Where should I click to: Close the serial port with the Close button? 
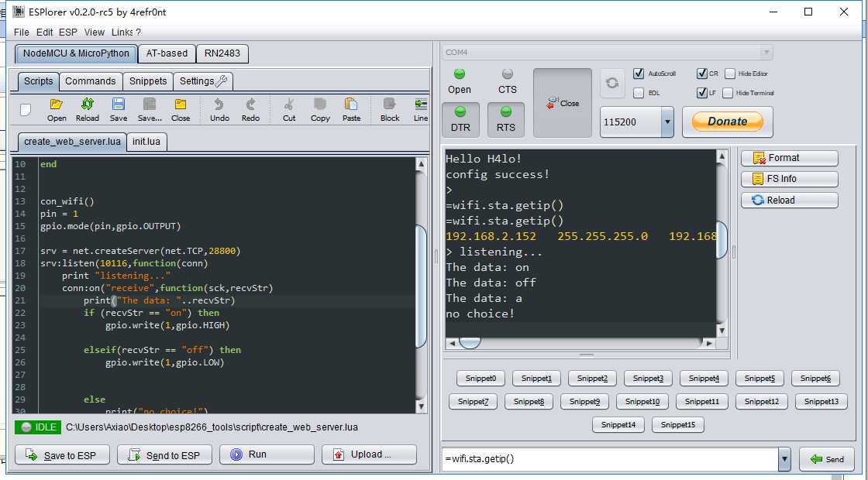coord(563,103)
